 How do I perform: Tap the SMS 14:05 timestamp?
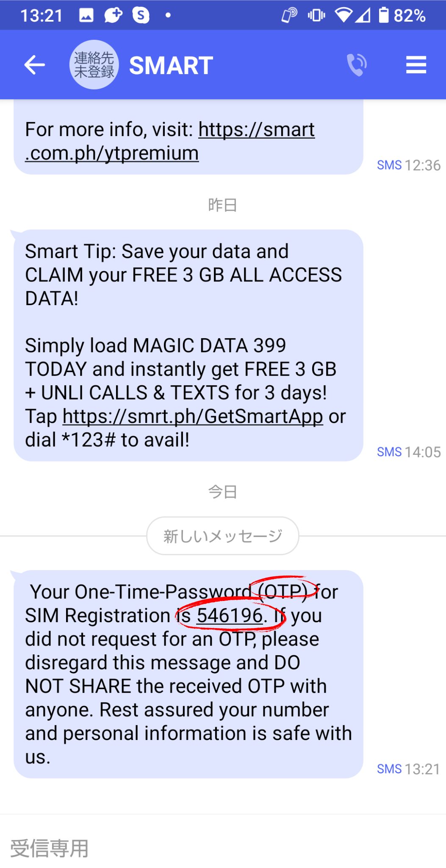point(409,452)
